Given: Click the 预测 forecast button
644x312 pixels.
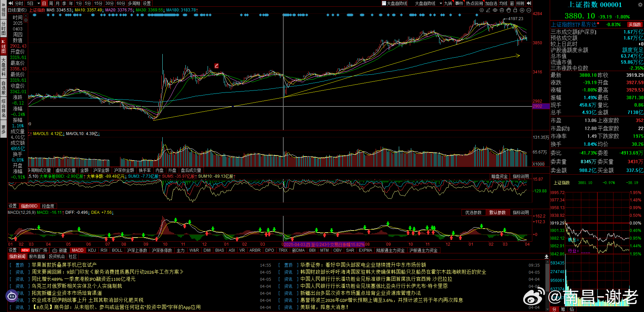Looking at the screenshot, I should point(520,3).
